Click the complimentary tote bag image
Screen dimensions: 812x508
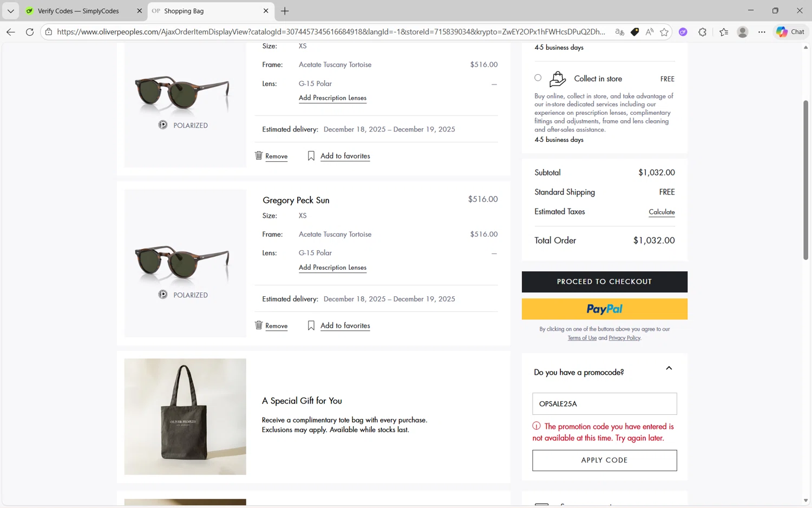(185, 416)
